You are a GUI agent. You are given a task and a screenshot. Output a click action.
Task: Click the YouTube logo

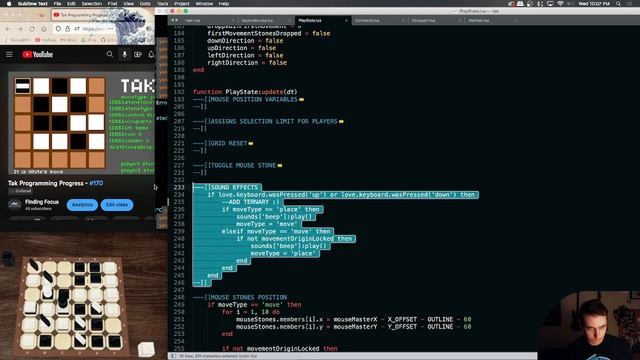click(x=38, y=55)
